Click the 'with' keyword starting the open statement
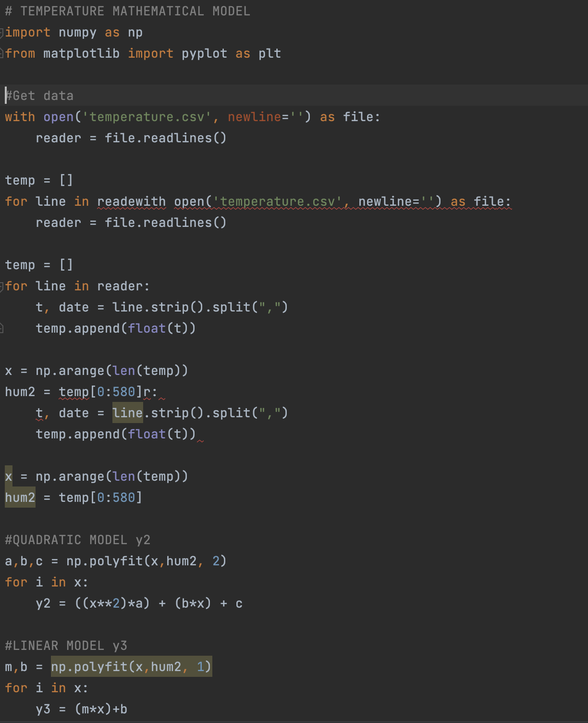588x723 pixels. pos(20,117)
